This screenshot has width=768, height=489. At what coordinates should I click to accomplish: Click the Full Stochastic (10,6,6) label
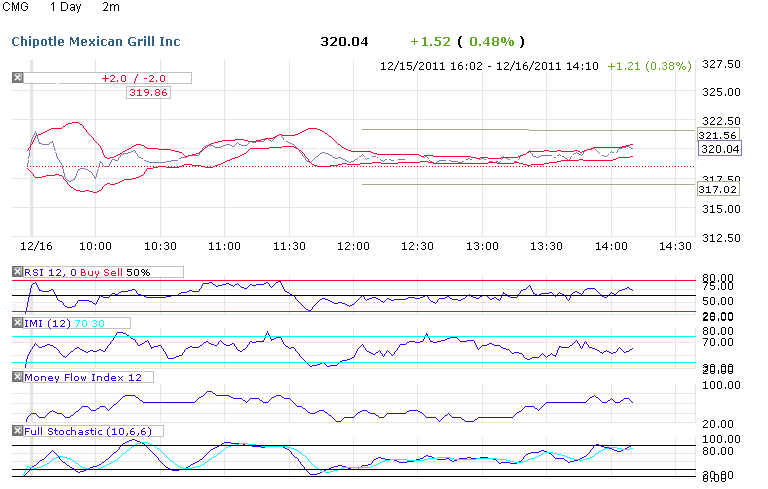pos(88,432)
